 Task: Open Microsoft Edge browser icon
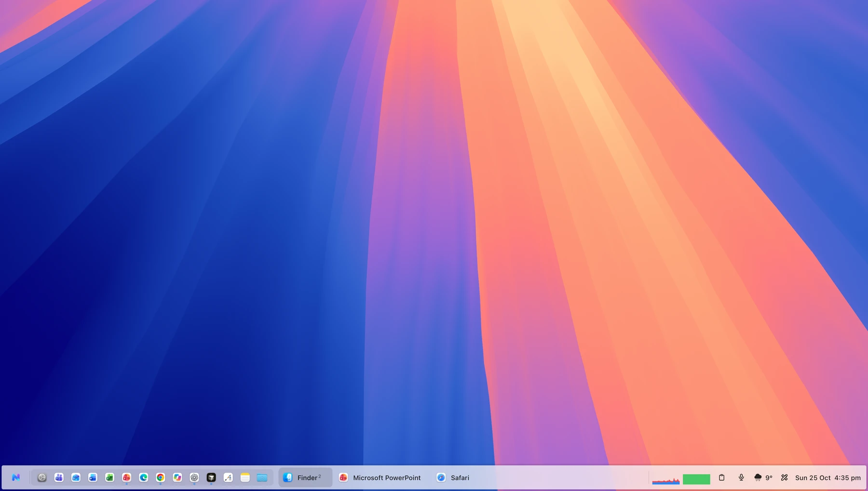(143, 478)
